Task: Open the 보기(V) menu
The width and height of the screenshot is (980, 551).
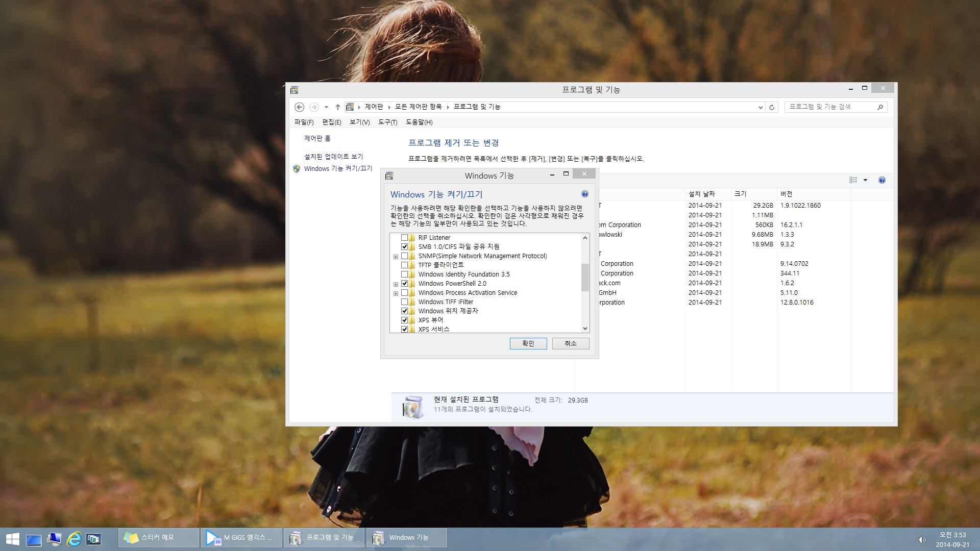Action: pos(359,122)
